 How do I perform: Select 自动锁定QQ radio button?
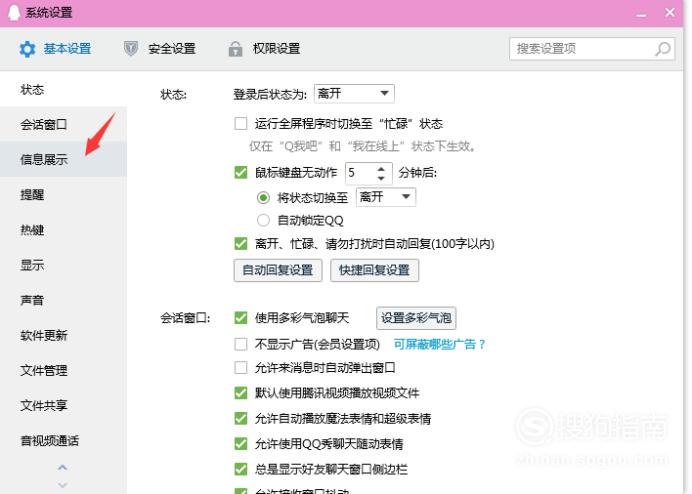point(263,220)
